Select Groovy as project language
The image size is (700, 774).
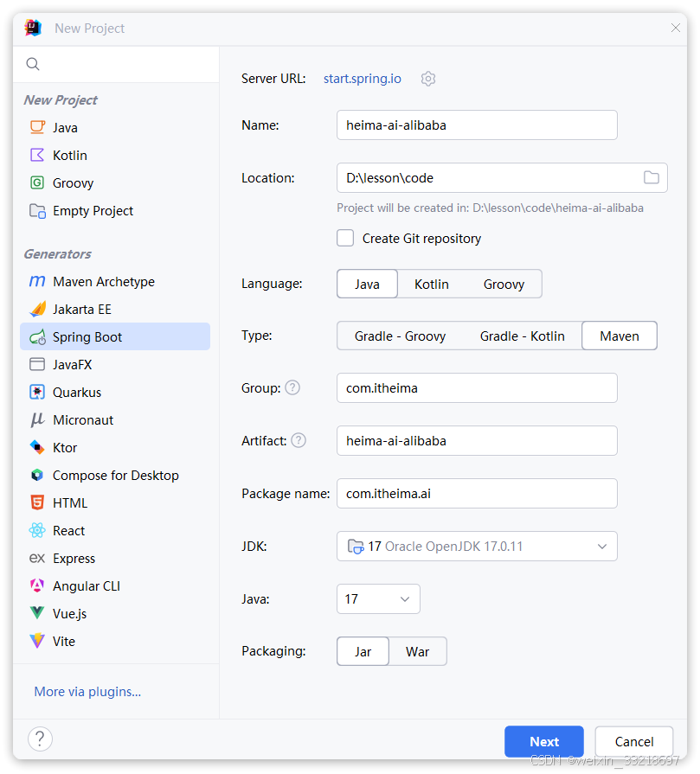click(504, 284)
